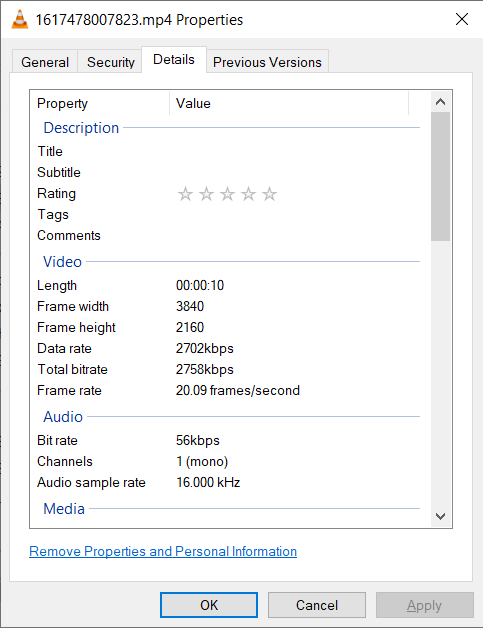Click Remove Properties and Personal Information link

click(163, 552)
